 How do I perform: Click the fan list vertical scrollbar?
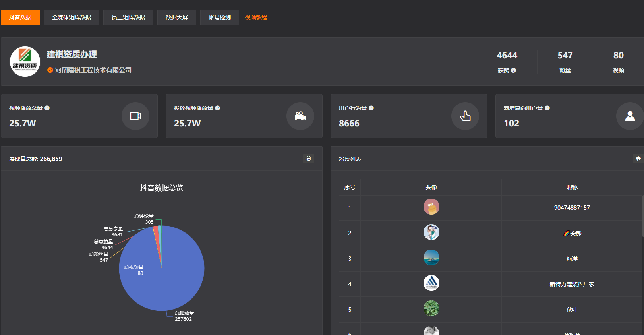tap(643, 217)
